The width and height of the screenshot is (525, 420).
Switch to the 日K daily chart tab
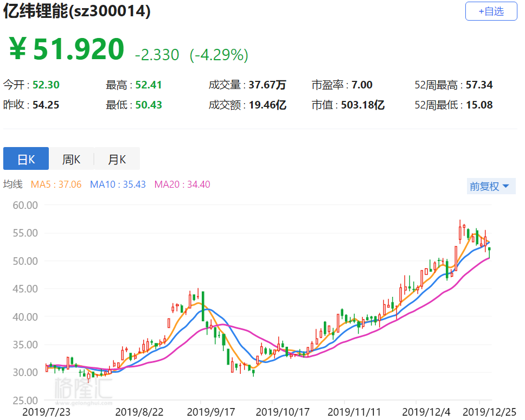pos(26,159)
